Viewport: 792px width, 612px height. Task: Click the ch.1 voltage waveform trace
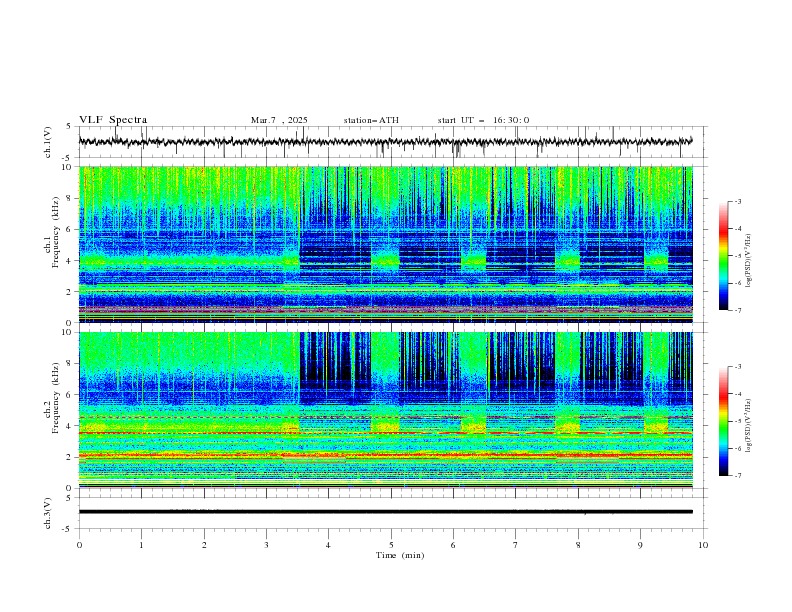[x=385, y=142]
